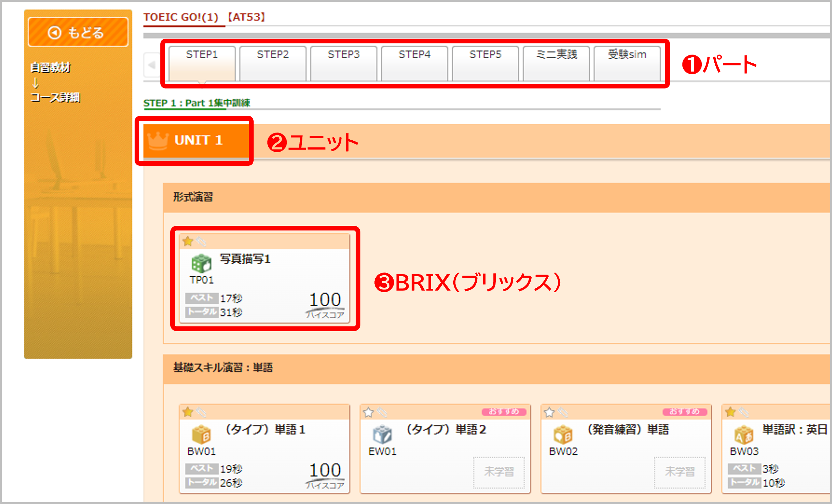Open the (タイプ) 単語1 lesson title
This screenshot has width=832, height=504.
pyautogui.click(x=265, y=429)
